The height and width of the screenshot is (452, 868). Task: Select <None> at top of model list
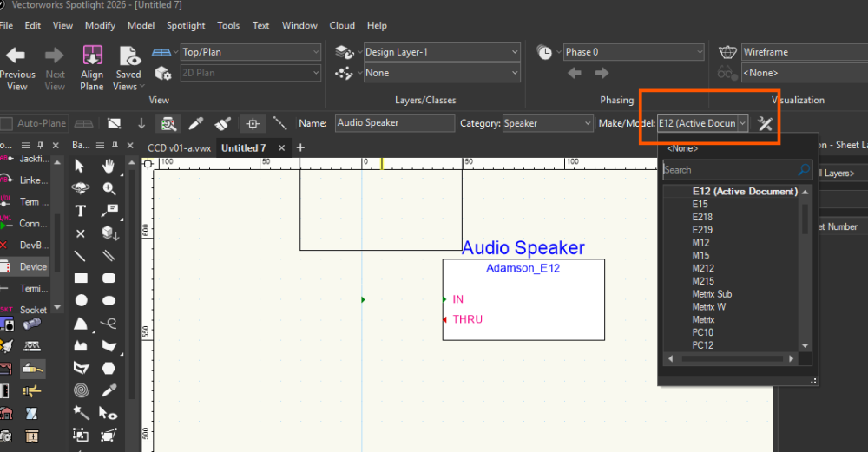[682, 148]
